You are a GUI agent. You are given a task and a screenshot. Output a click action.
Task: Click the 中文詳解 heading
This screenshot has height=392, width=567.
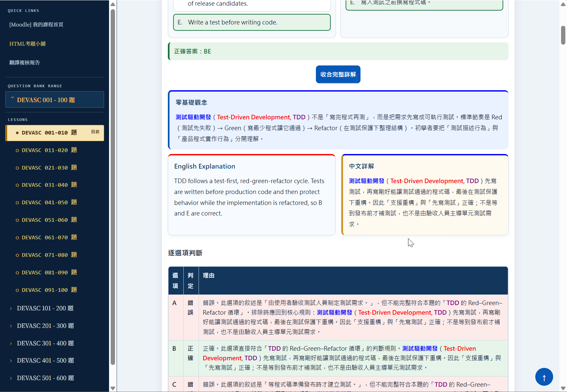(361, 166)
